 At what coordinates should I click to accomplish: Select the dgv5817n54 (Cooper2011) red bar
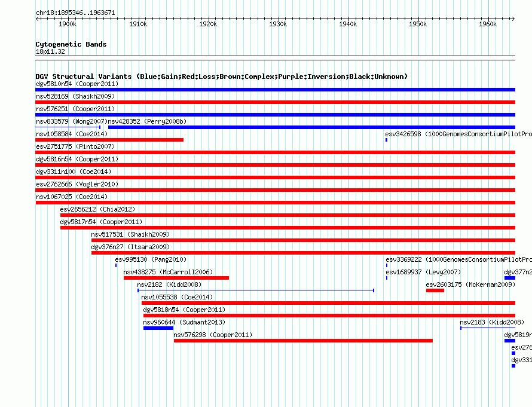288,228
